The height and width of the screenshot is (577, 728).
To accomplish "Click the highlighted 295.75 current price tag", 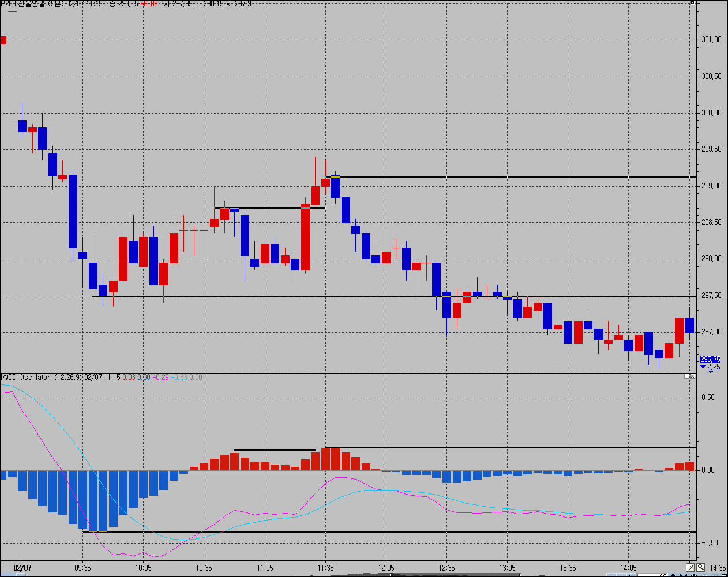I will [710, 359].
